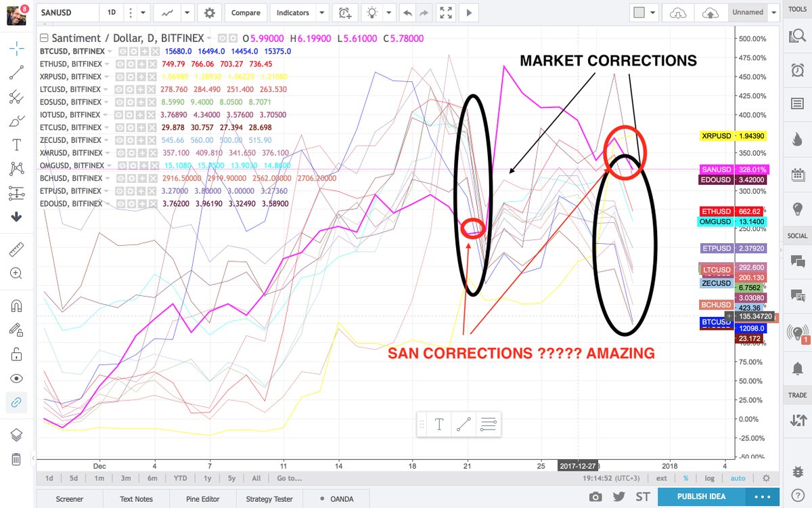This screenshot has width=812, height=508.
Task: Collapse the legend with minus box
Action: pos(44,38)
